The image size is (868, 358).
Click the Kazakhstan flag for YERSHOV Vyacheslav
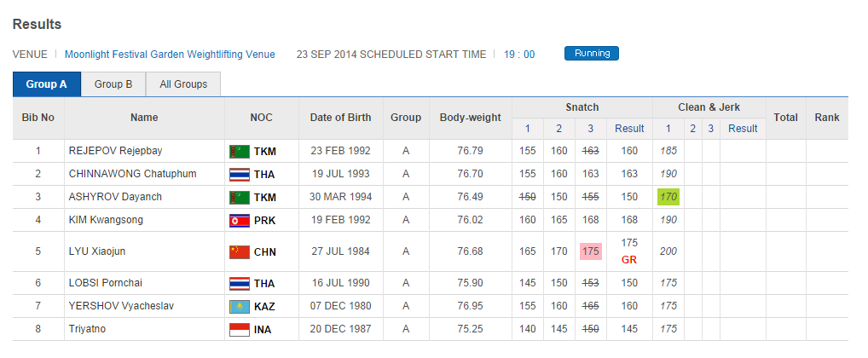pyautogui.click(x=239, y=306)
